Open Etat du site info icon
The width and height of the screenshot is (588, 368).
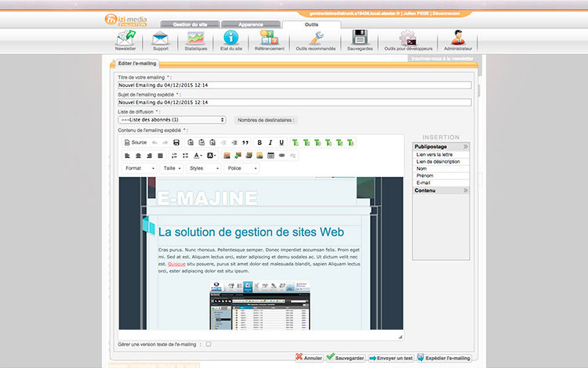coord(230,39)
